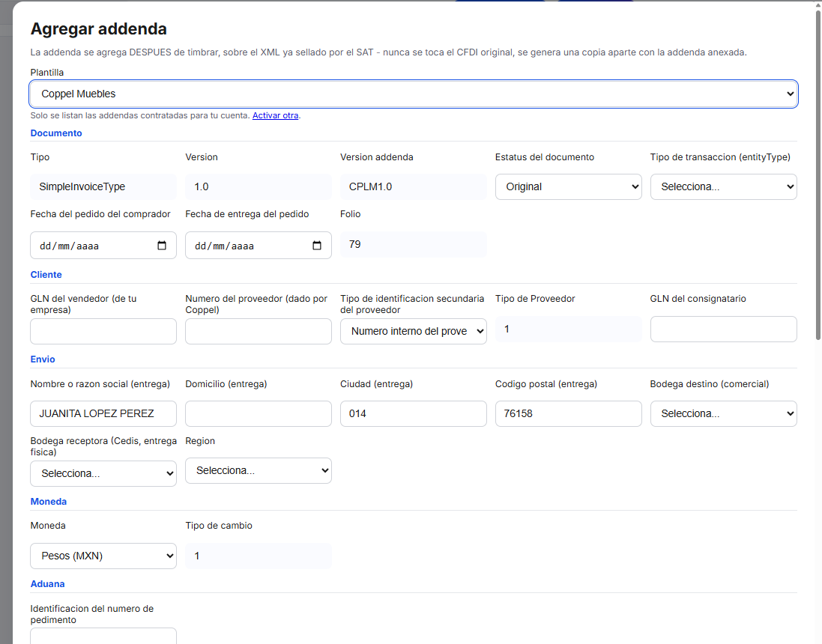Open calendar picker for Fecha del pedido del comprador

[161, 245]
